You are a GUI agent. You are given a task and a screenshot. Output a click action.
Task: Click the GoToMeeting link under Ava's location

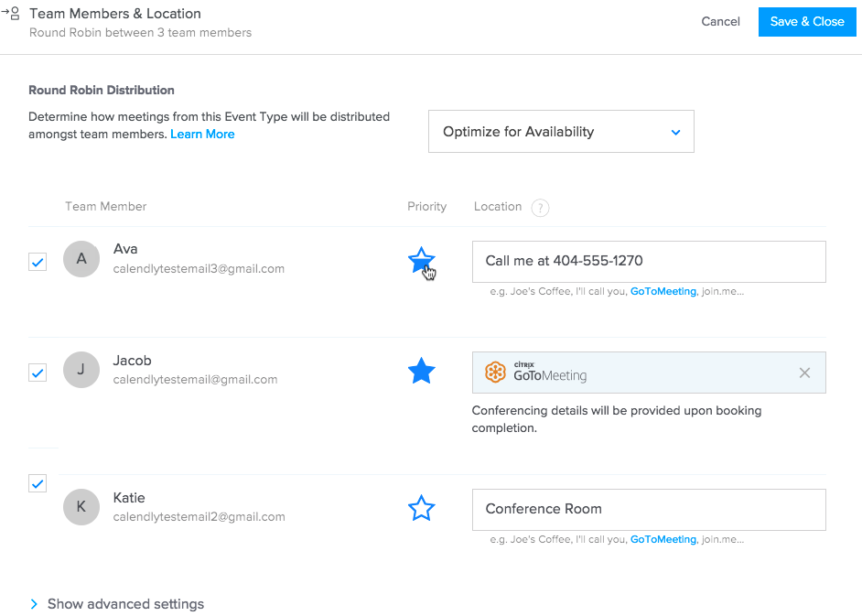point(663,291)
